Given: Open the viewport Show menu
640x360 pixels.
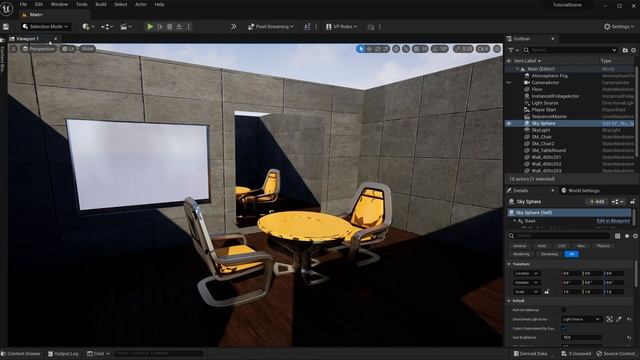Looking at the screenshot, I should click(87, 49).
